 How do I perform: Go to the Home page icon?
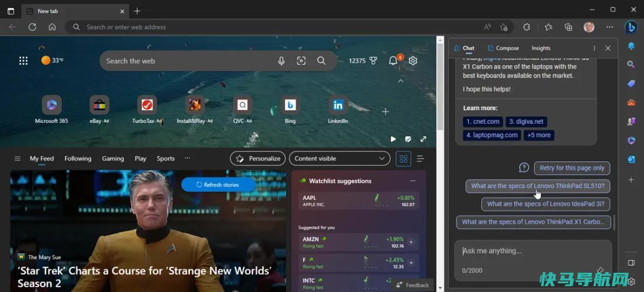click(x=52, y=27)
